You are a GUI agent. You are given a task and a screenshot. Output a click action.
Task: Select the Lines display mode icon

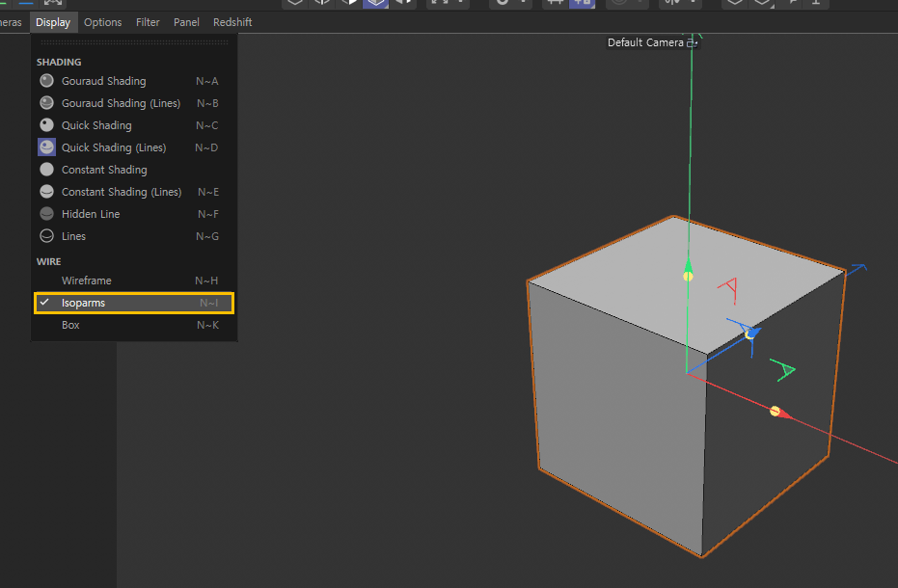(46, 236)
